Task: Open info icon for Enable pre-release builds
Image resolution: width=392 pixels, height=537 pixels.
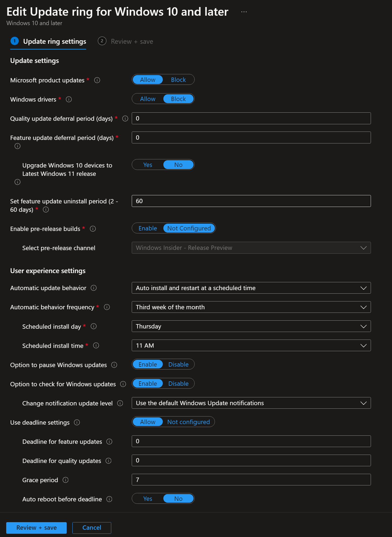Action: click(x=93, y=229)
